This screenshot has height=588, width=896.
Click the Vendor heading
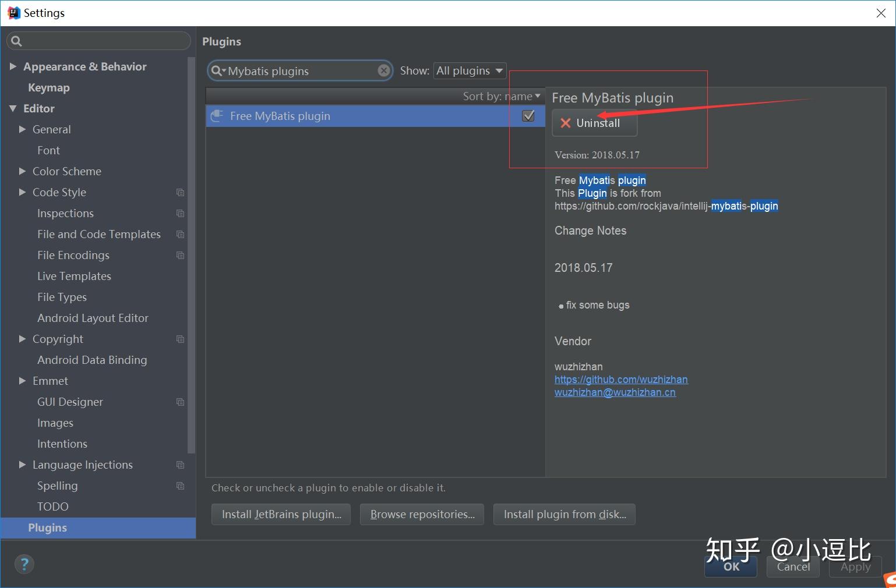click(x=573, y=341)
